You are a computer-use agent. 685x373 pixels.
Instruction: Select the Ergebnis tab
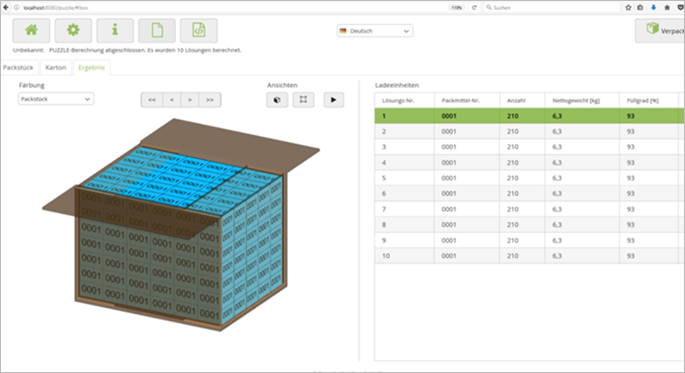click(91, 68)
